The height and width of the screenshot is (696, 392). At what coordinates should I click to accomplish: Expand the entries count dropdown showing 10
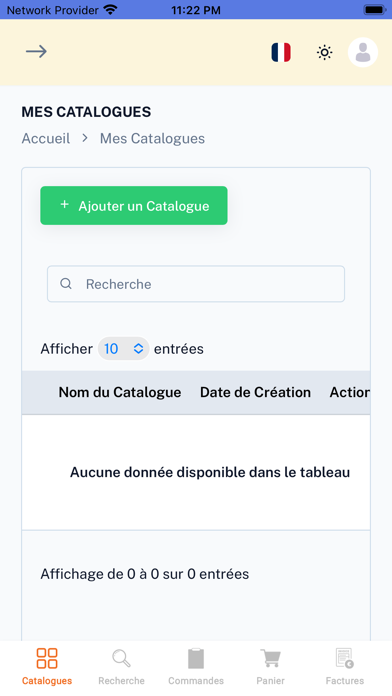point(123,348)
